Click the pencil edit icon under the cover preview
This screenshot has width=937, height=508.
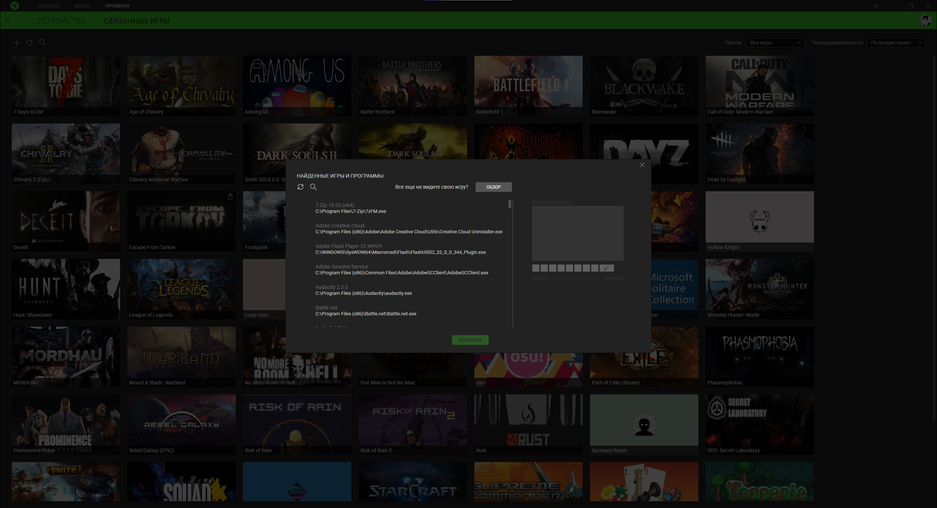pyautogui.click(x=607, y=268)
